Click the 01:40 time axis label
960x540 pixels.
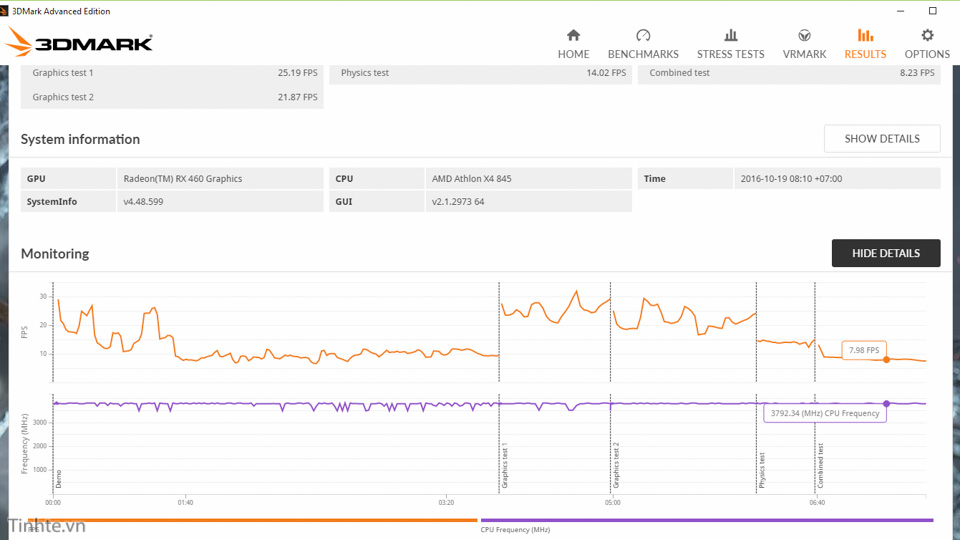(185, 503)
